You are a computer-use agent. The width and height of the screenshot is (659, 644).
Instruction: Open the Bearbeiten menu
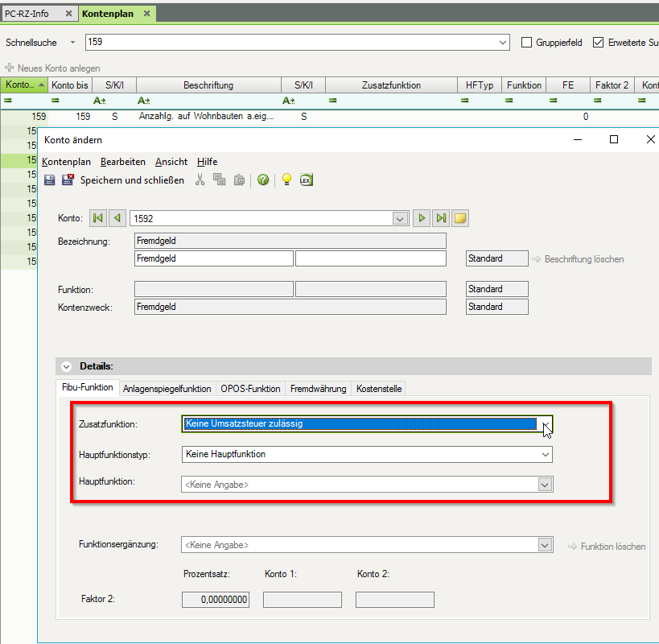[x=123, y=162]
